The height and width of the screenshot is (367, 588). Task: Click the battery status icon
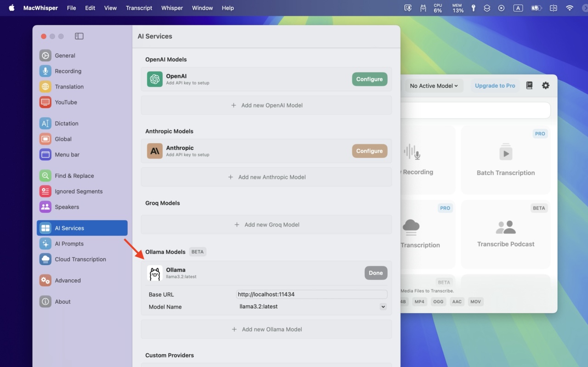tap(536, 8)
